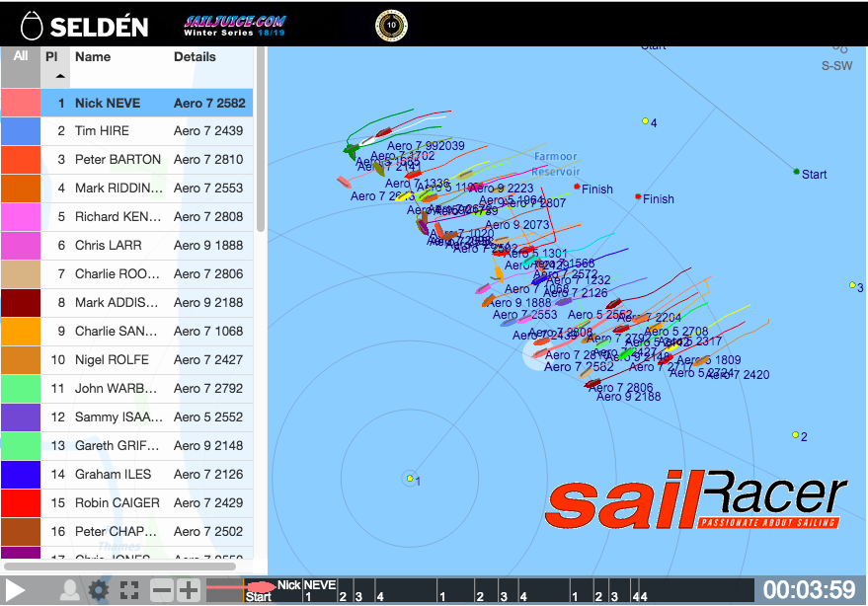Toggle Richard KEN's magenta color swatch
The width and height of the screenshot is (868, 606).
coord(21,217)
